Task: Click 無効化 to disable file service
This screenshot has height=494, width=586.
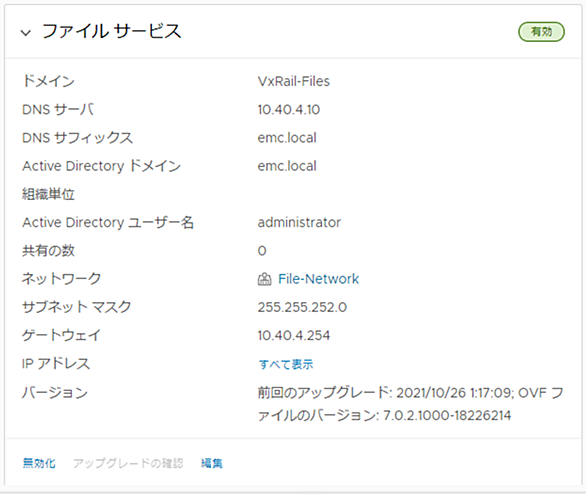Action: coord(39,463)
